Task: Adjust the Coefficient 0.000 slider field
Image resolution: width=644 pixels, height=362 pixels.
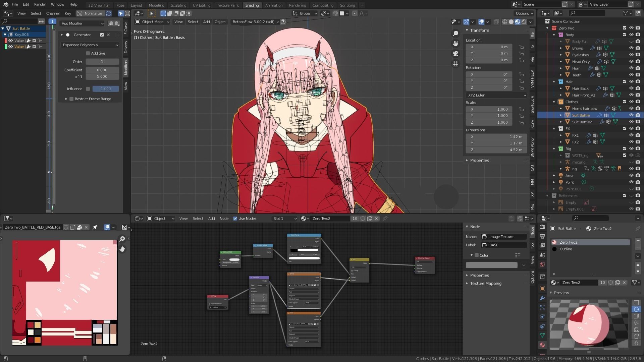Action: click(x=102, y=70)
